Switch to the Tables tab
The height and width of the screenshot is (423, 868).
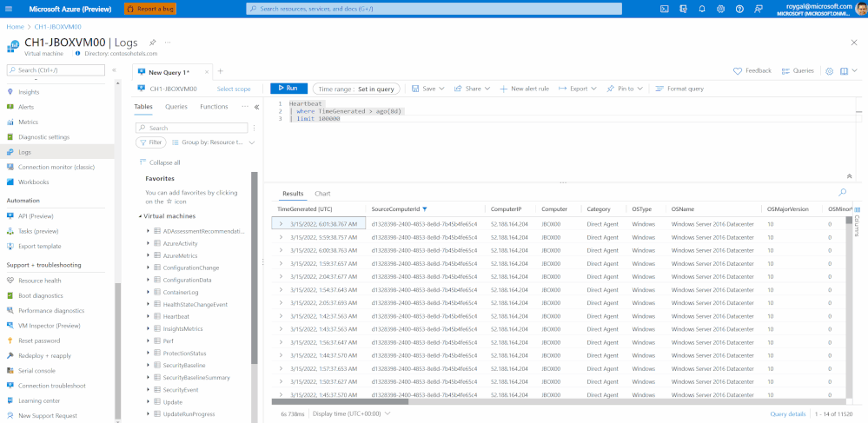(143, 107)
